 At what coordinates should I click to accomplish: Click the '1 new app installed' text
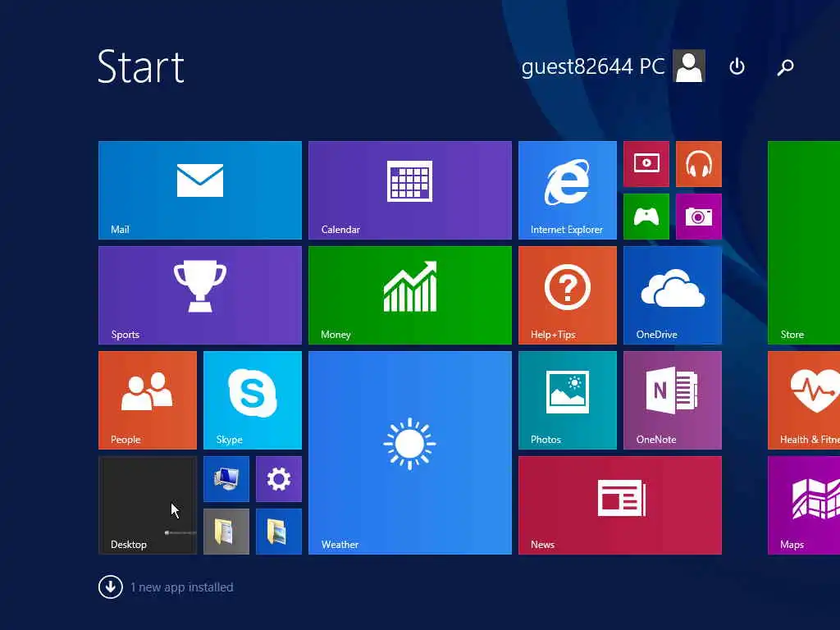pos(182,587)
